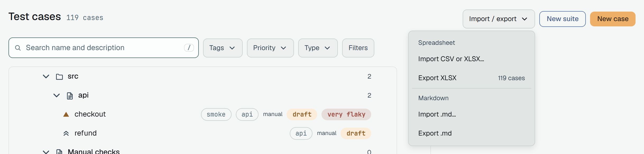Click the Test cases page title
This screenshot has height=154, width=644.
coord(35,17)
